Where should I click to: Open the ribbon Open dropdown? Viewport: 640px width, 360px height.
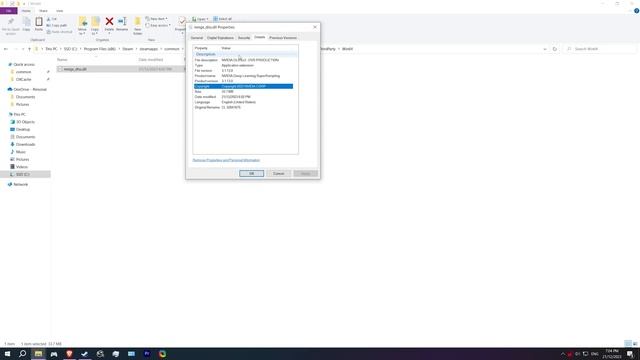click(200, 19)
